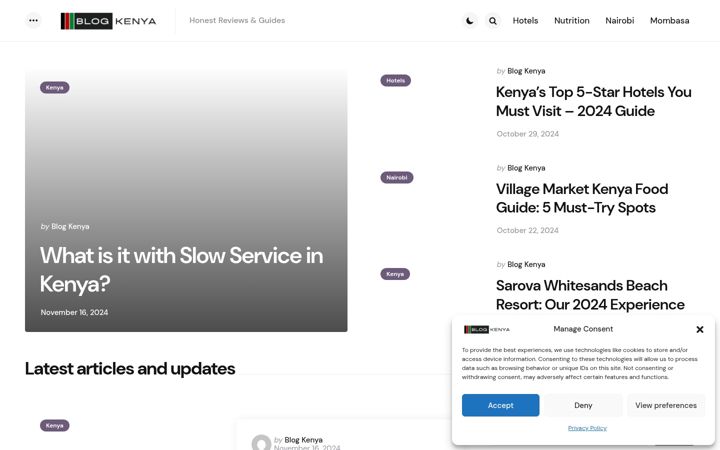
Task: Click Blog Kenya author above 5-Star Hotels title
Action: click(526, 71)
